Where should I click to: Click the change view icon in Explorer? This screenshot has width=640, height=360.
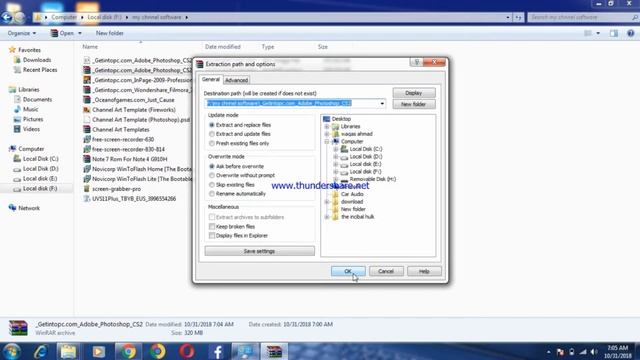click(588, 33)
